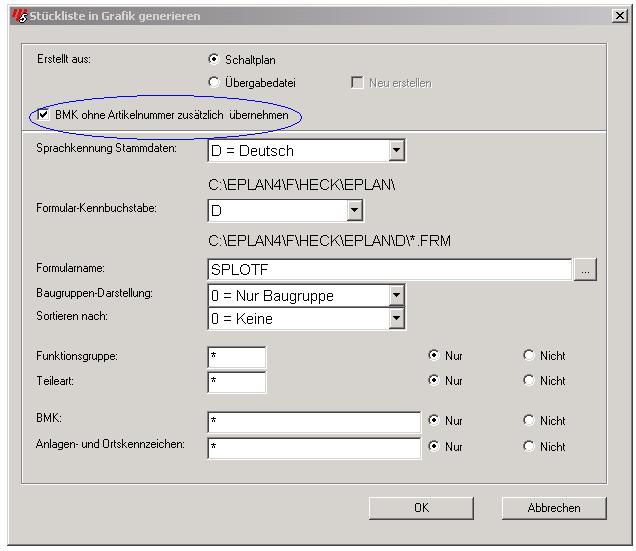
Task: Click the path text ending in D\*.FRM
Action: click(329, 241)
